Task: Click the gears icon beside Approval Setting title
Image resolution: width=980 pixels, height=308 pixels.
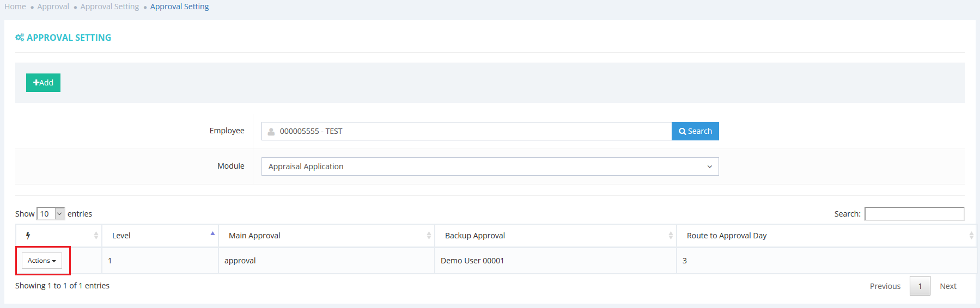Action: tap(20, 38)
